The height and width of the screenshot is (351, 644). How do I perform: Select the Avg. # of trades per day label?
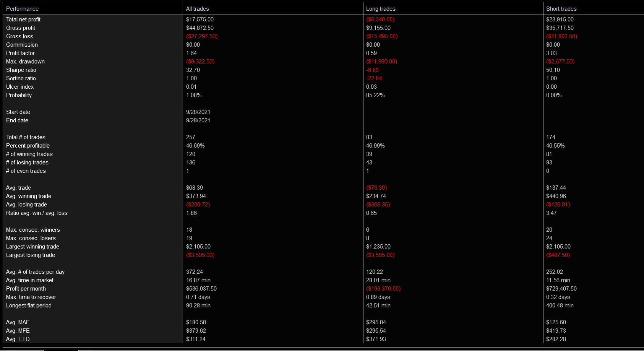[x=35, y=272]
